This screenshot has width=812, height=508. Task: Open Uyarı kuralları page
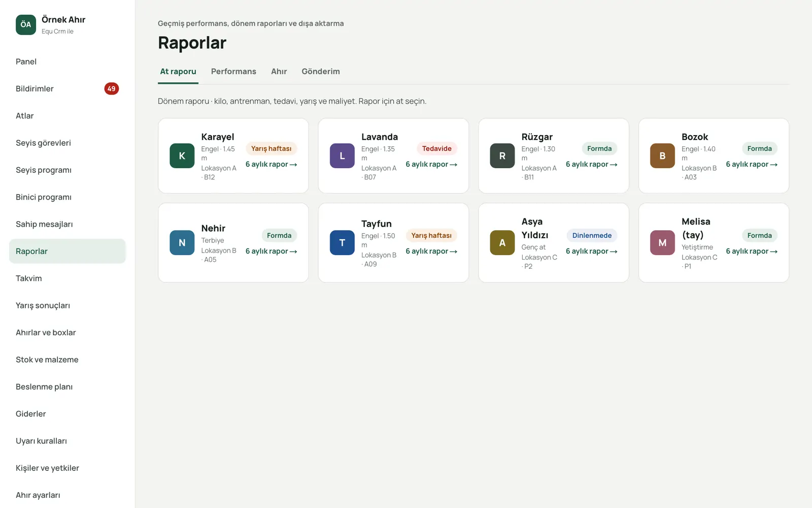pyautogui.click(x=67, y=441)
